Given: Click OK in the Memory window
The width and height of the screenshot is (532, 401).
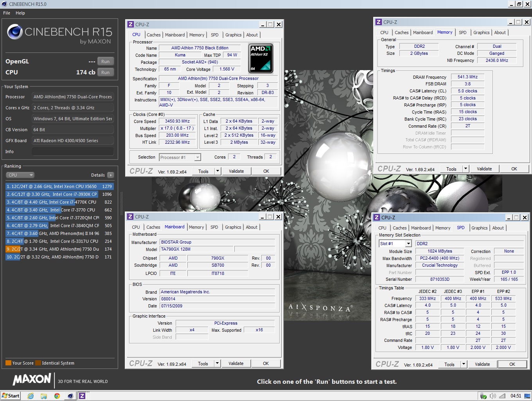Looking at the screenshot, I should [x=514, y=169].
